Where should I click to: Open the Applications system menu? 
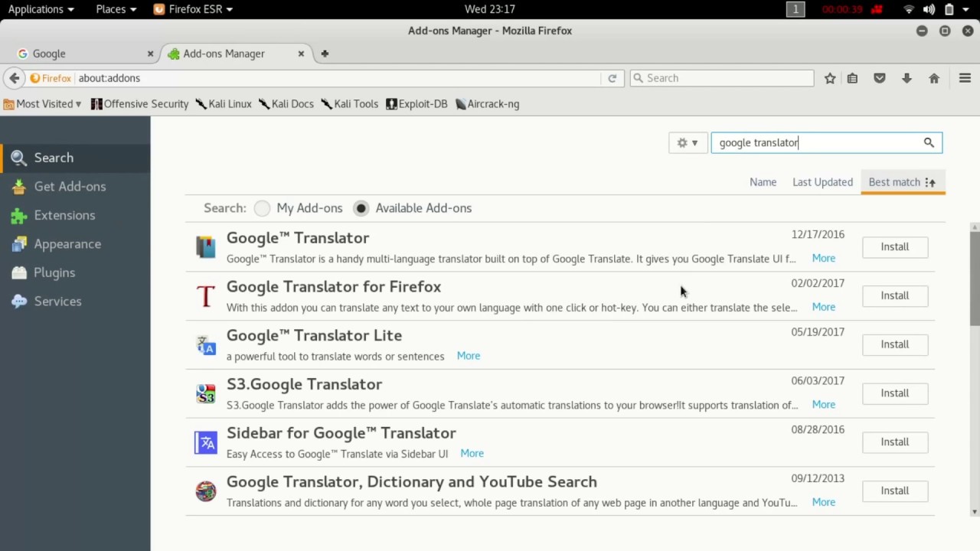tap(41, 9)
